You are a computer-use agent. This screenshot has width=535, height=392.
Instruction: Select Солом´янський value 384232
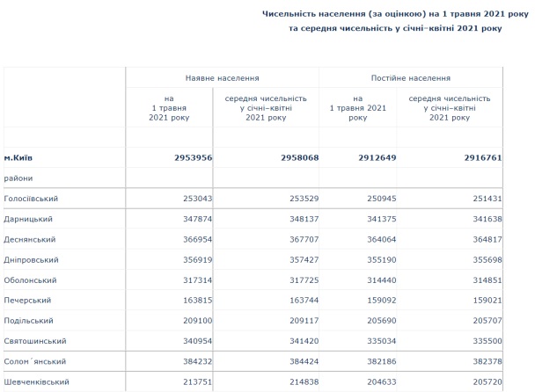(198, 361)
